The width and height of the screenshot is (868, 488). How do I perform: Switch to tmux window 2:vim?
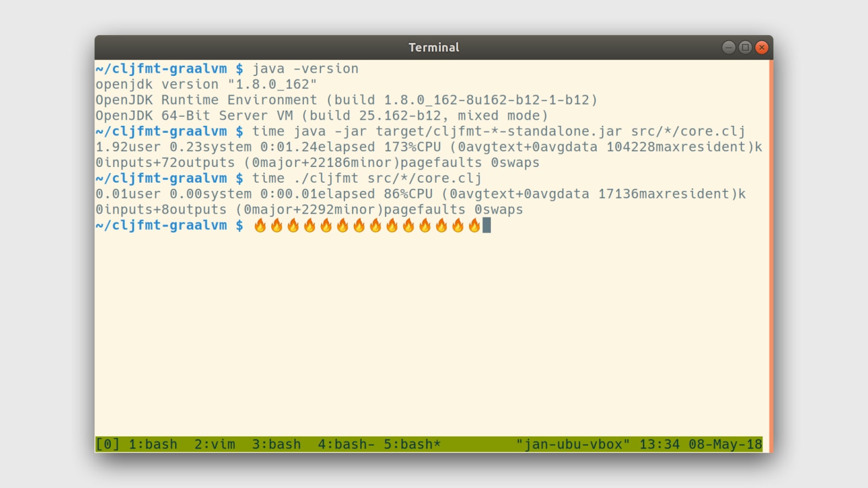[215, 445]
